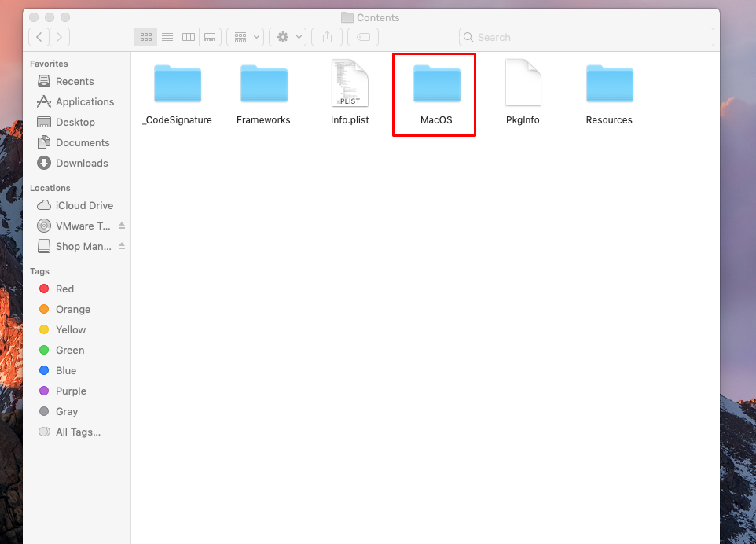Viewport: 756px width, 544px height.
Task: Open the gear Action menu
Action: (x=288, y=37)
